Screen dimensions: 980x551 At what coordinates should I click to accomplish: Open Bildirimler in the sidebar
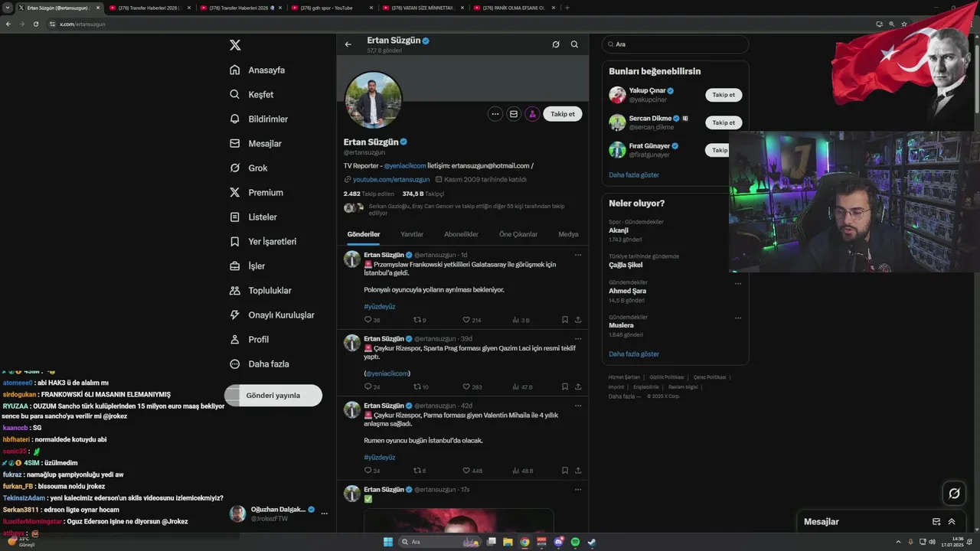pyautogui.click(x=259, y=119)
